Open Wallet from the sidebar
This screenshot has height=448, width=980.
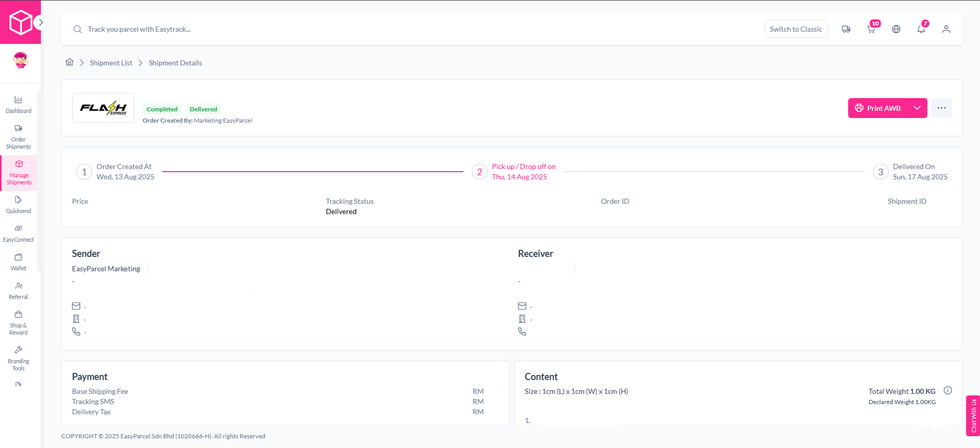(18, 262)
